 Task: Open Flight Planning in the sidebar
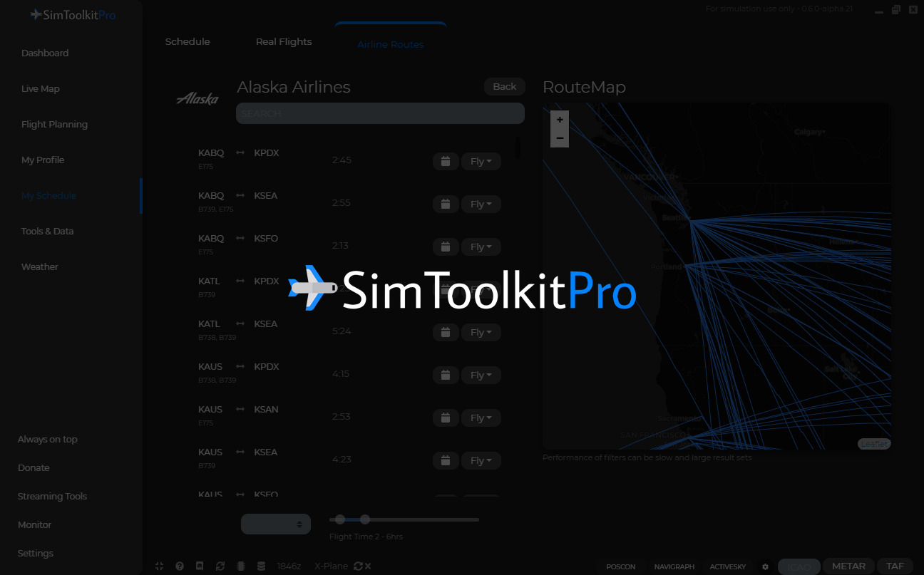click(54, 125)
